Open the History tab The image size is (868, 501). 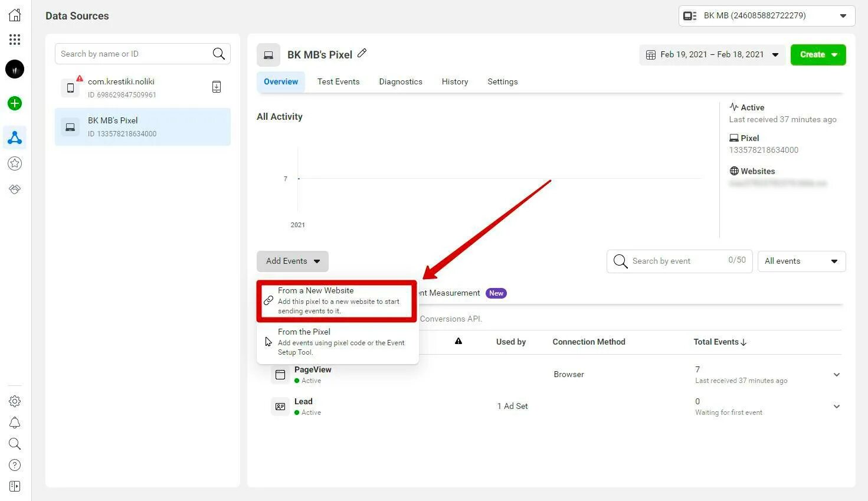(455, 82)
